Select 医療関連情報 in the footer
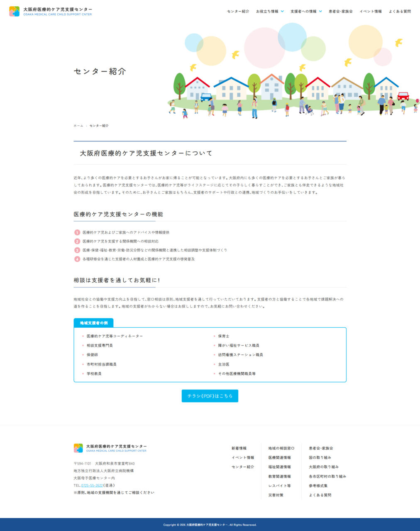The image size is (420, 531). tap(280, 458)
